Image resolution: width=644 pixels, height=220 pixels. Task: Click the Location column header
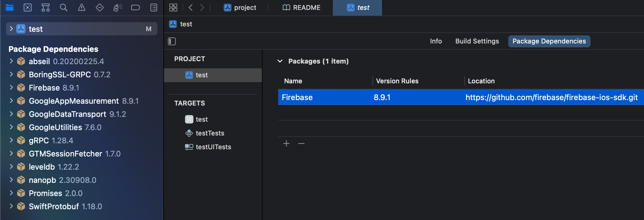click(x=481, y=81)
